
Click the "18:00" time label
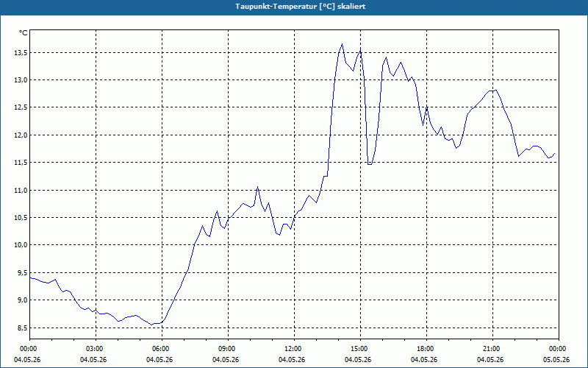click(x=426, y=349)
